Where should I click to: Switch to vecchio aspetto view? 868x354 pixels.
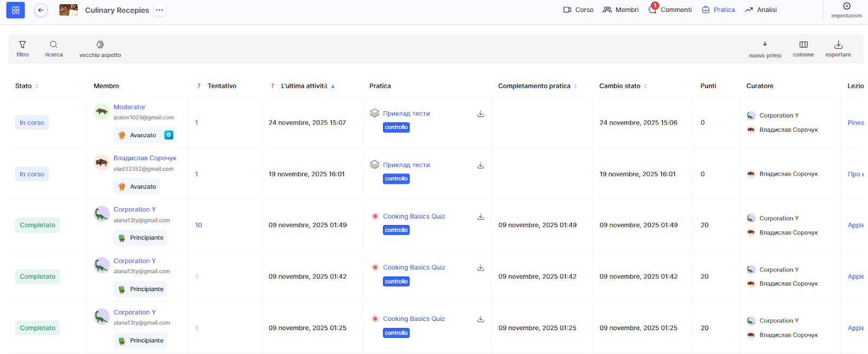(100, 48)
